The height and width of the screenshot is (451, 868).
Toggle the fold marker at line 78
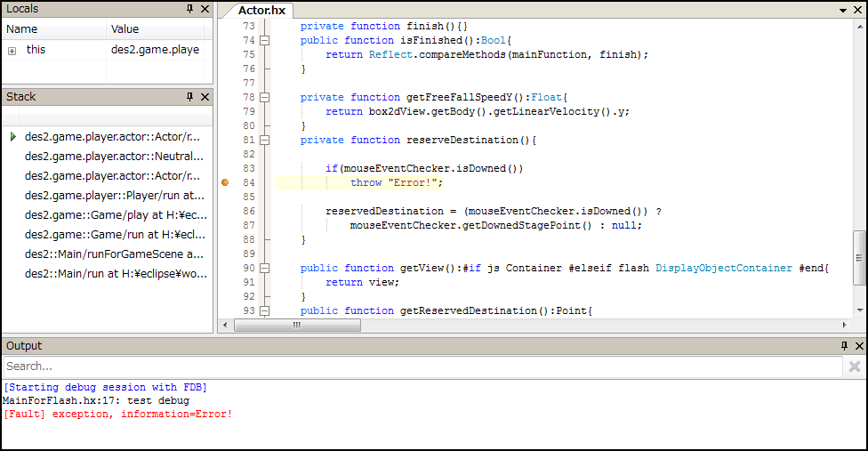[x=264, y=97]
